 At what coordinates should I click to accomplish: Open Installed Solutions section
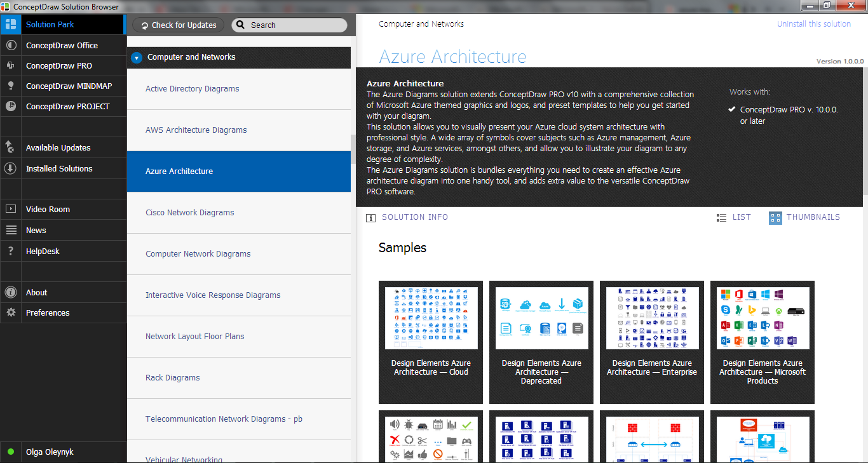63,168
